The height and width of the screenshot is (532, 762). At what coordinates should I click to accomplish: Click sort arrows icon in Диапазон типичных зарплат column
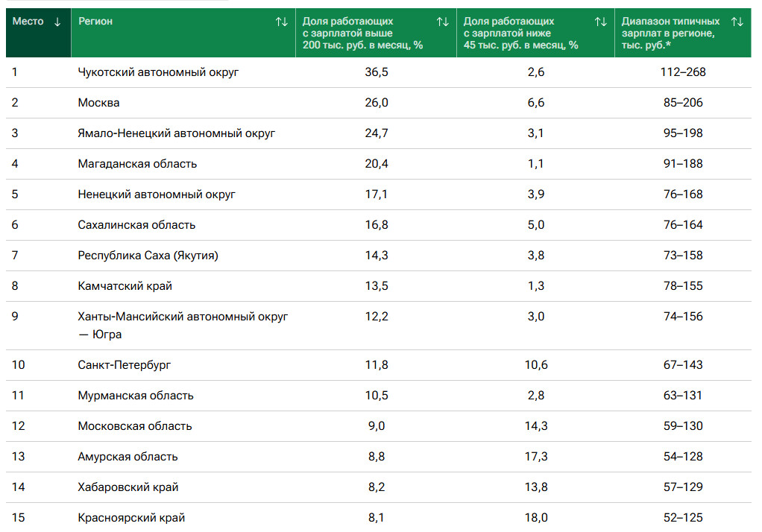coord(737,22)
